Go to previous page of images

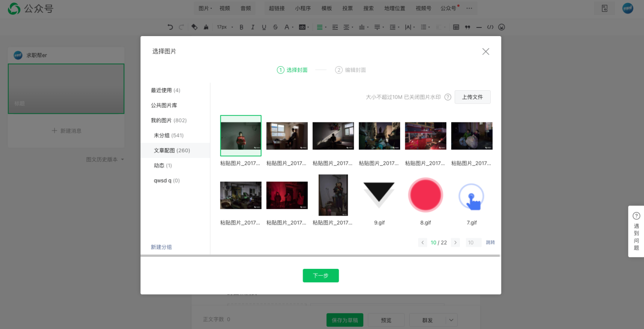pyautogui.click(x=422, y=243)
